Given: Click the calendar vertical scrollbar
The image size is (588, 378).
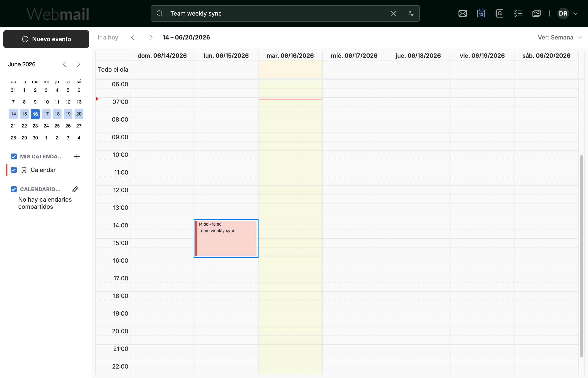Looking at the screenshot, I should pyautogui.click(x=581, y=256).
